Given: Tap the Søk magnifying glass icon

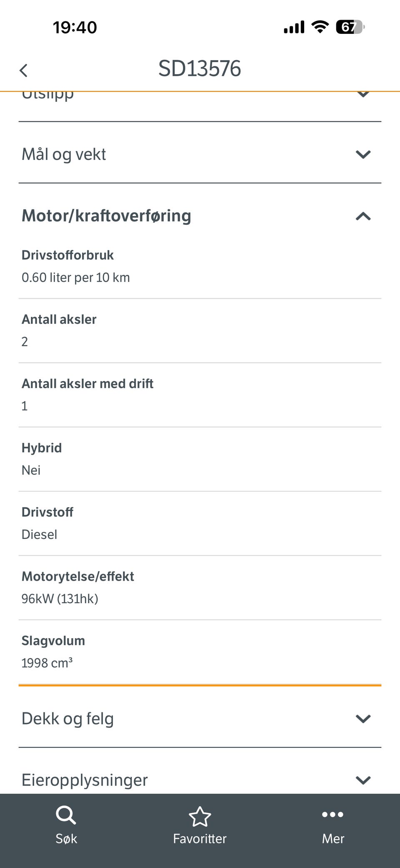Looking at the screenshot, I should coord(66,815).
